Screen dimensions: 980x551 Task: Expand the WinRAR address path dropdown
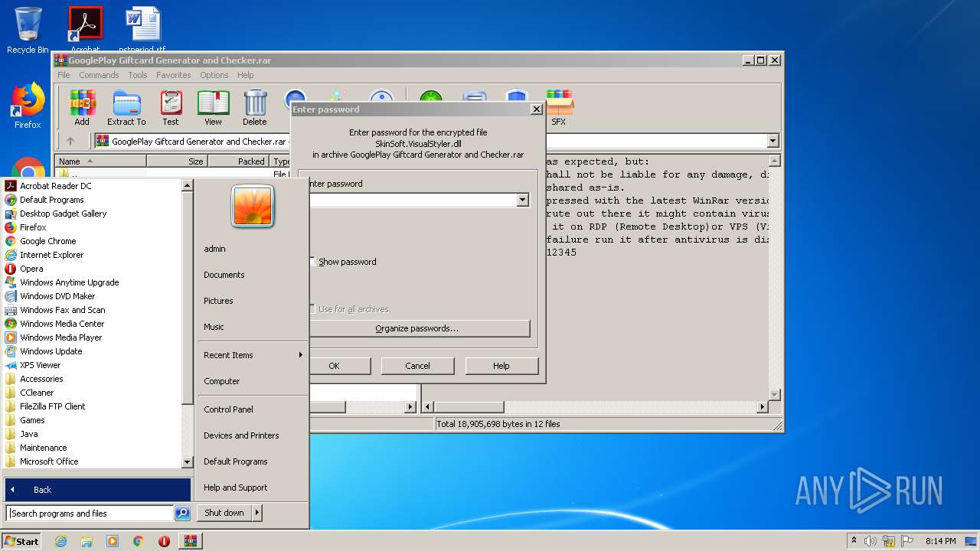(x=773, y=141)
